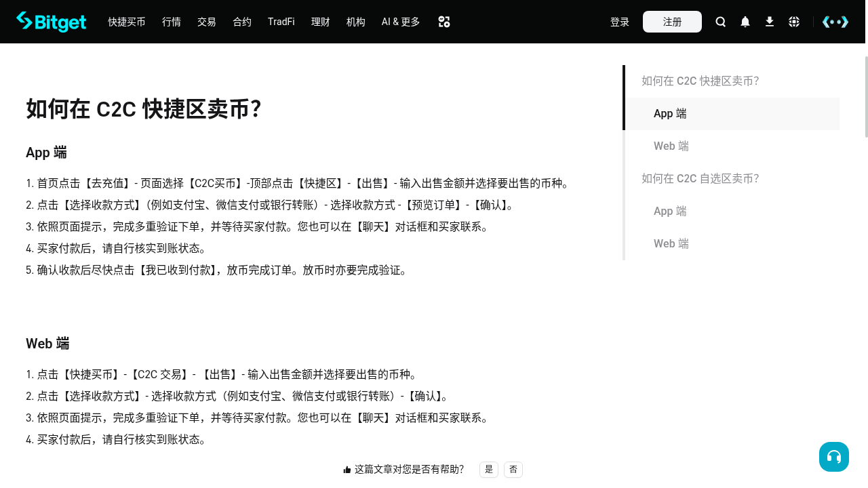Click the Web 端 section heading in article
This screenshot has height=488, width=868.
coord(47,344)
